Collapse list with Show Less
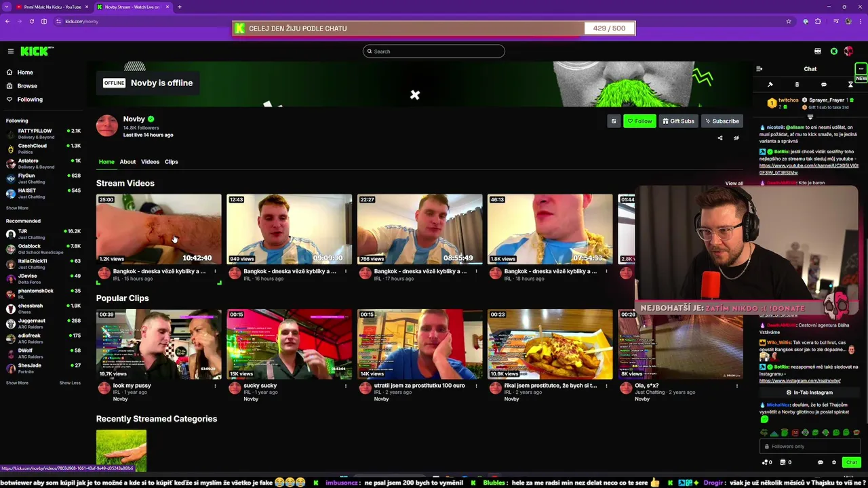868x488 pixels. click(70, 383)
